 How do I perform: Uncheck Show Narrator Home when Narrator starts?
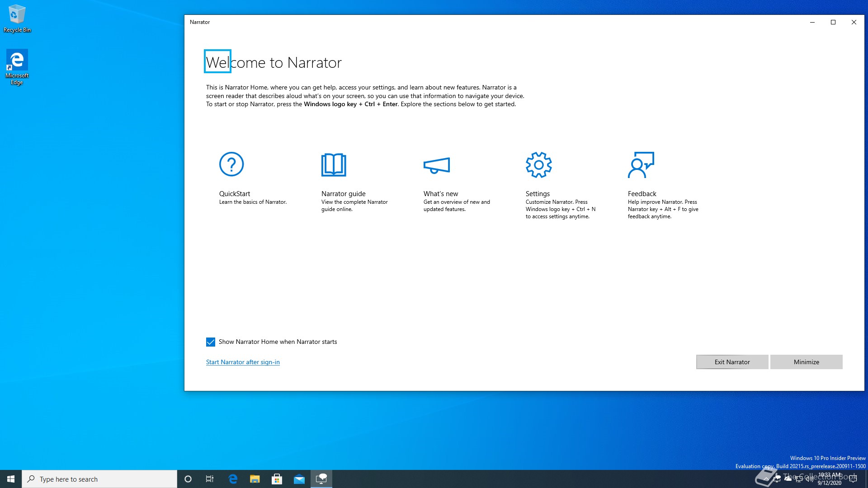(210, 342)
